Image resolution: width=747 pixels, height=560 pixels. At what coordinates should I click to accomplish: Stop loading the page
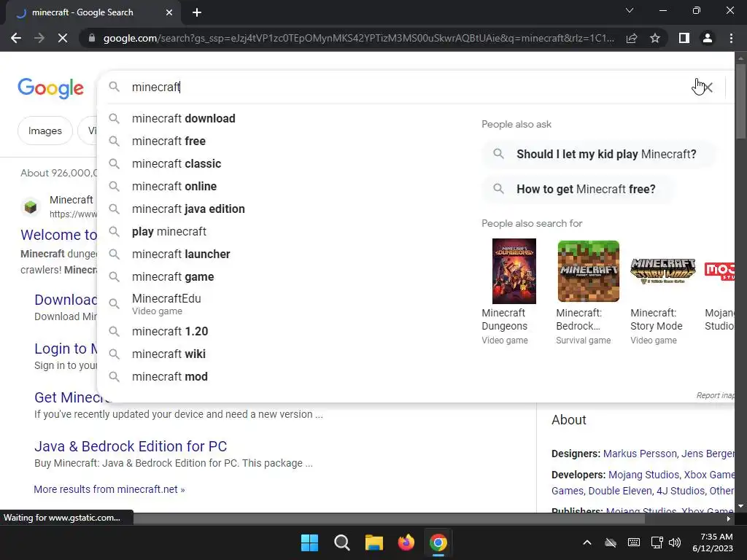63,38
